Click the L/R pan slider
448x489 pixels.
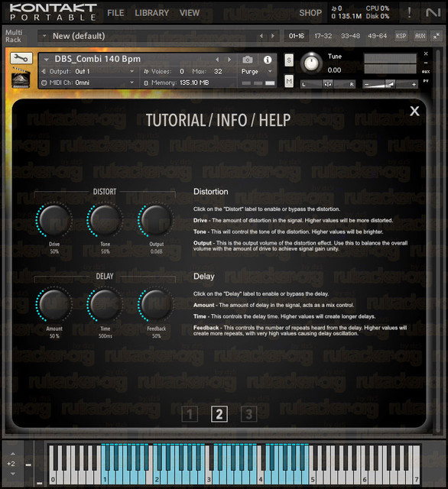point(327,84)
